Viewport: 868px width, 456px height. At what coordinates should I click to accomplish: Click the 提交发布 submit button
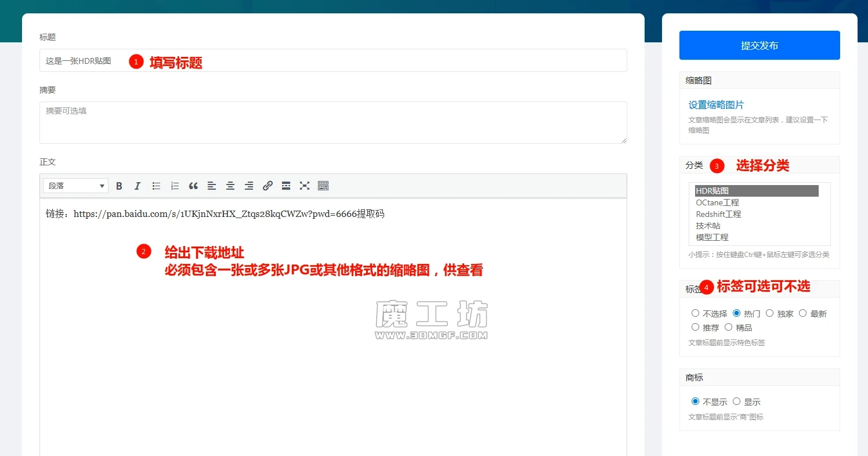(759, 45)
